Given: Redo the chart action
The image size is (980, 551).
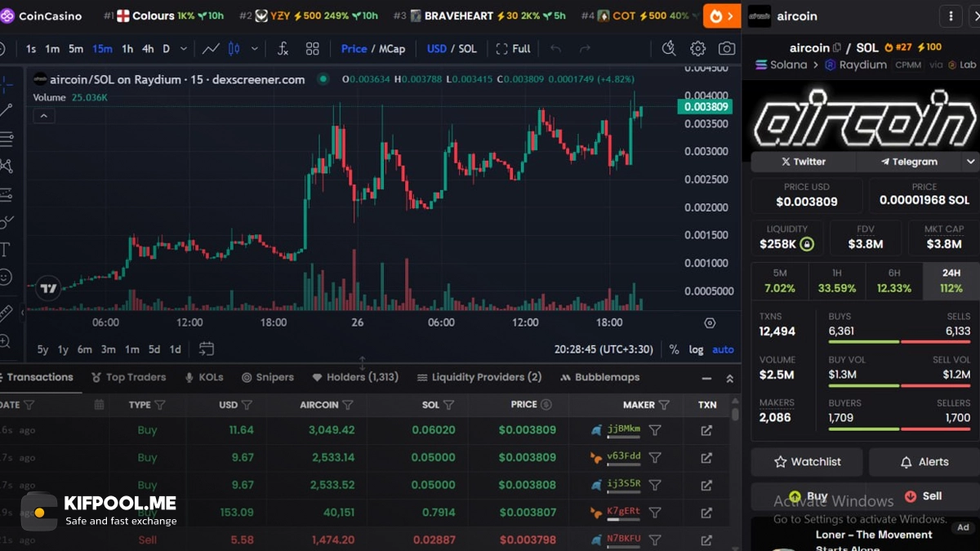Looking at the screenshot, I should [x=585, y=49].
